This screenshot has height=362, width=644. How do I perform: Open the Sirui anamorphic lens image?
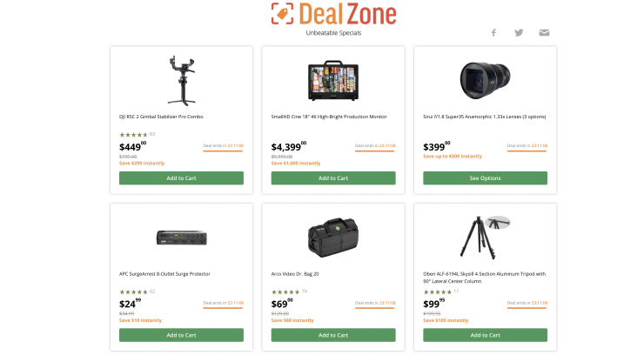click(485, 81)
